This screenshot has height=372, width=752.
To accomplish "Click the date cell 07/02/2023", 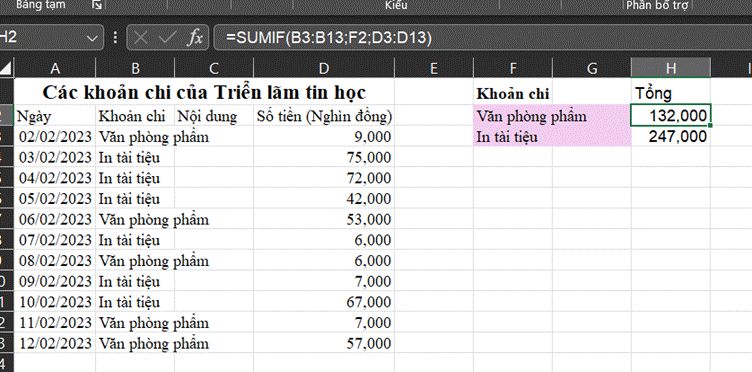I will 55,240.
